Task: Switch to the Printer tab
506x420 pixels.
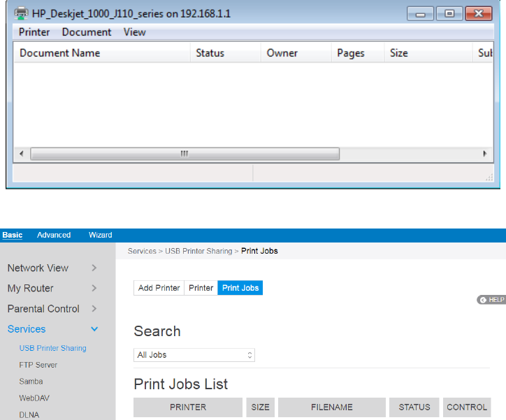Action: (201, 288)
